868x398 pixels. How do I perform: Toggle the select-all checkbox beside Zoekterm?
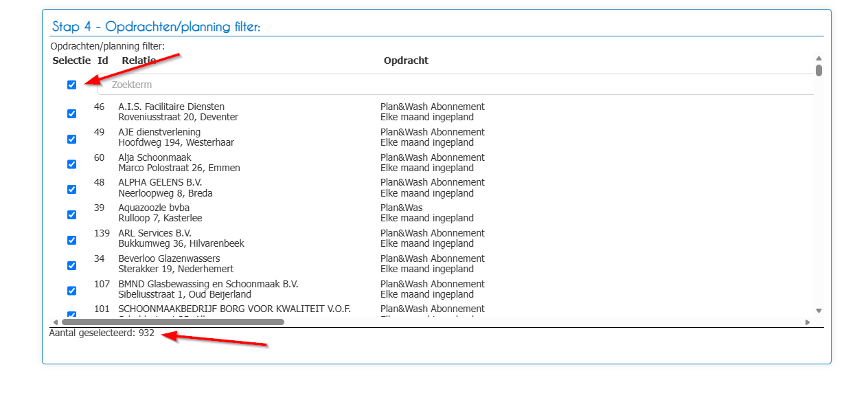(71, 85)
